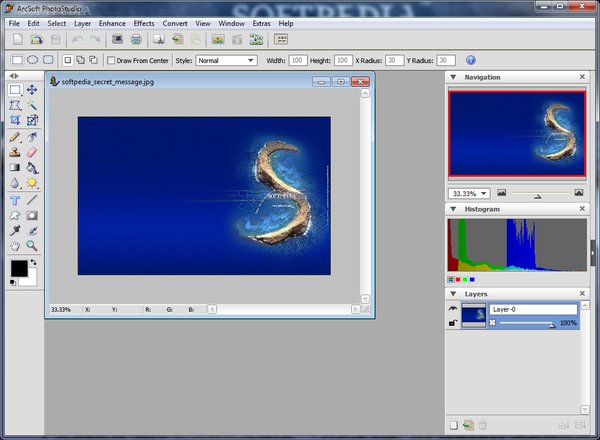Open the Enhance menu
This screenshot has width=600, height=440.
click(x=112, y=22)
